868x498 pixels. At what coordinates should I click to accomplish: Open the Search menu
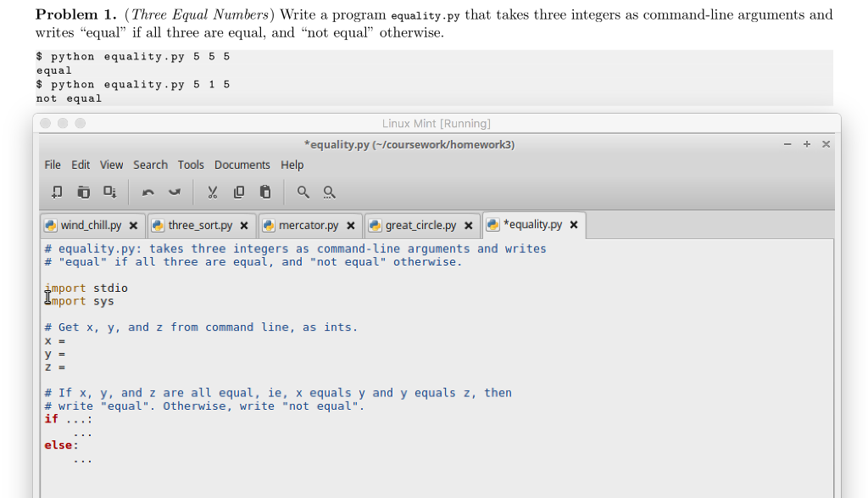coord(150,165)
